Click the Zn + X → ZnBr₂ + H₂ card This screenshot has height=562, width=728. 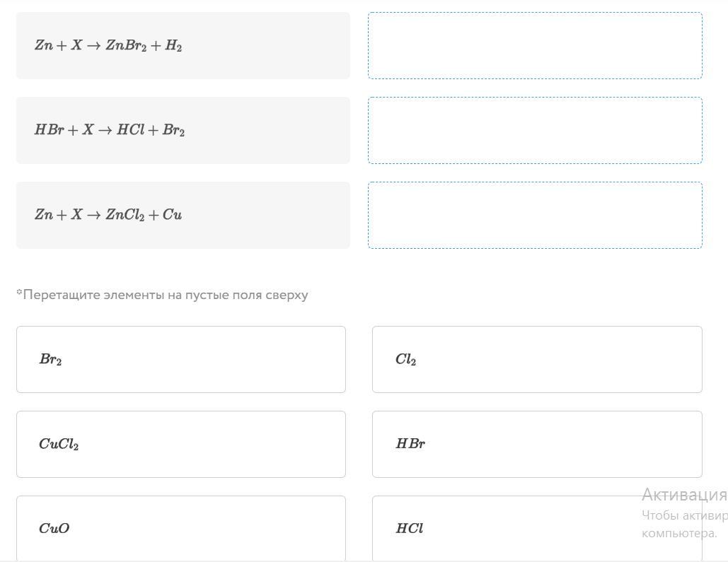click(183, 45)
